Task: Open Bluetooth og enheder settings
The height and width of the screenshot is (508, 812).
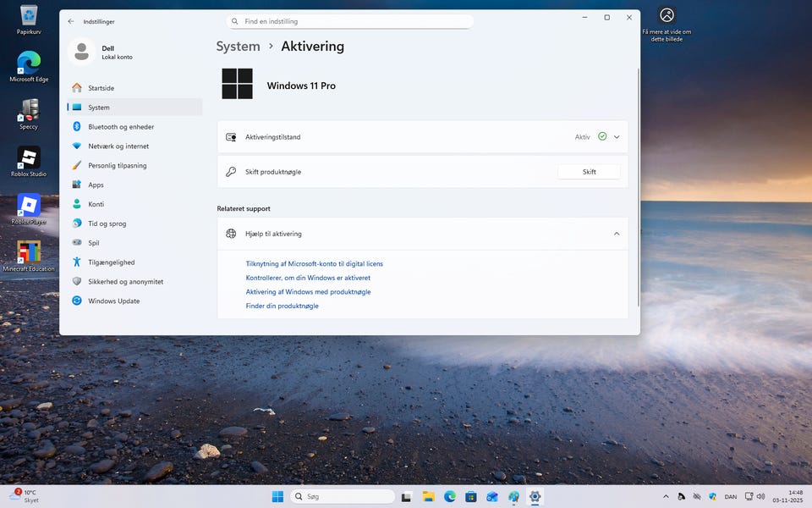Action: 121,127
